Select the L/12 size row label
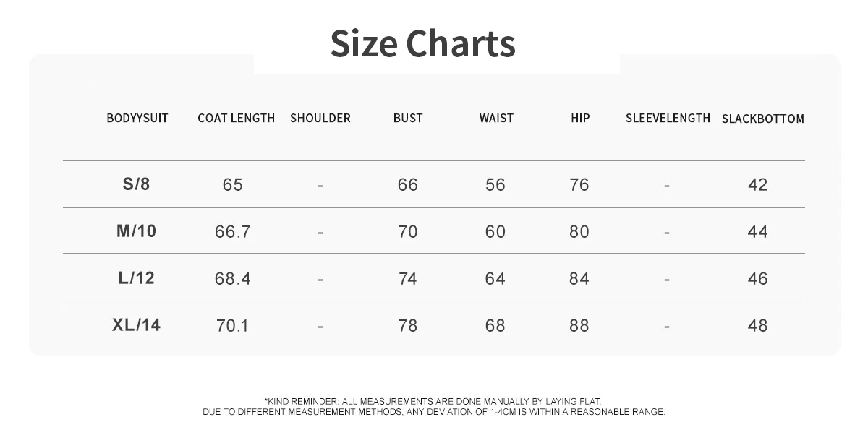Image resolution: width=868 pixels, height=443 pixels. pos(136,278)
